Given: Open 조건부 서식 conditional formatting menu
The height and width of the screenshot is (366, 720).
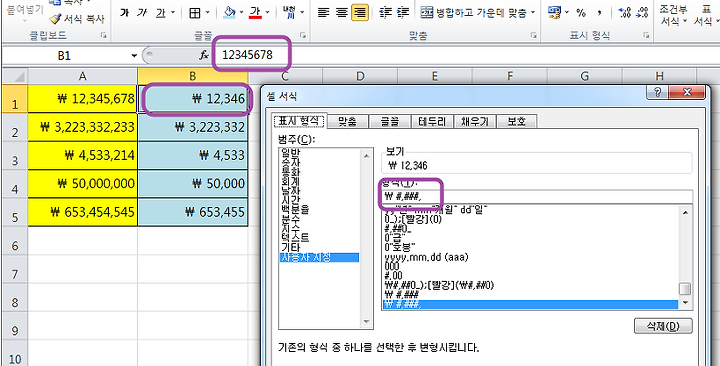Looking at the screenshot, I should coord(673,15).
